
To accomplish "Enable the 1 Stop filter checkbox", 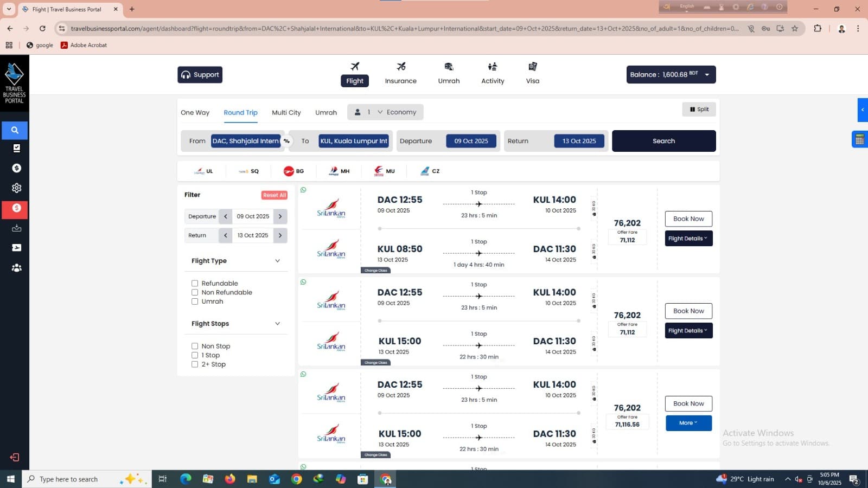I will 194,355.
